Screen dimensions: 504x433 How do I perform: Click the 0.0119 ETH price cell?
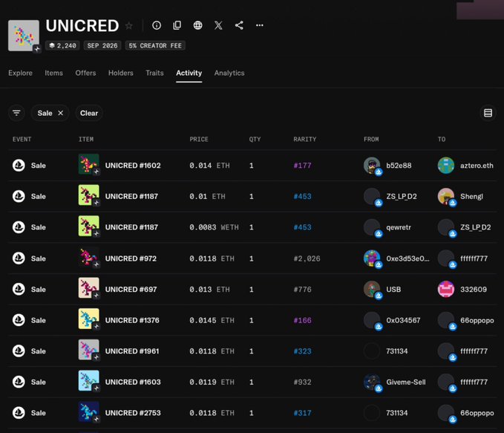click(212, 382)
